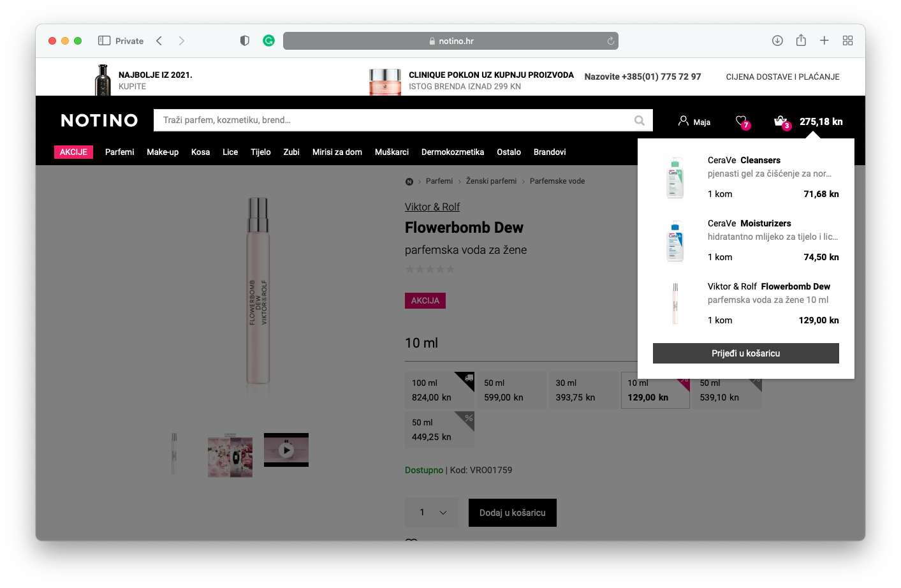Click the Dodaj u košaricu button
The image size is (901, 588).
tap(512, 513)
